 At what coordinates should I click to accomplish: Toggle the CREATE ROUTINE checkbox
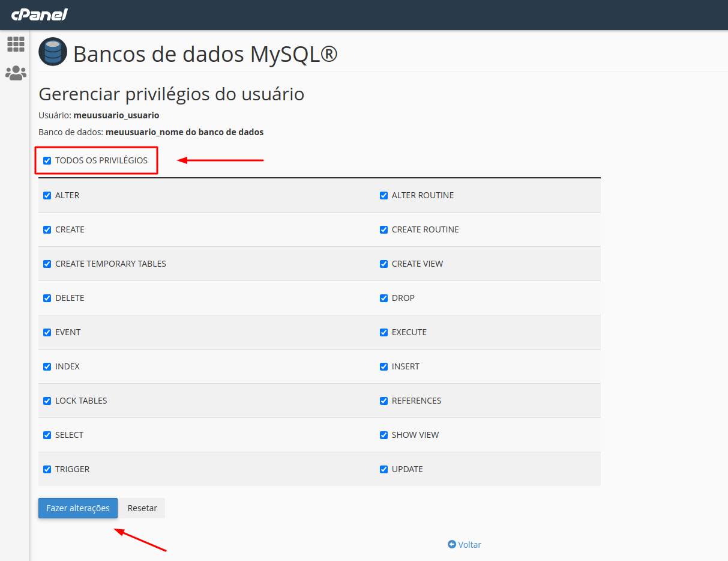[384, 229]
